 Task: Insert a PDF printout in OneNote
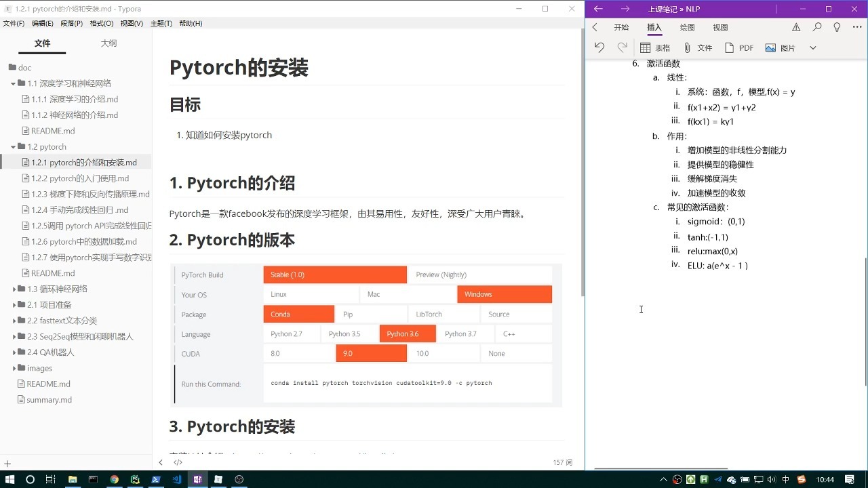[739, 48]
